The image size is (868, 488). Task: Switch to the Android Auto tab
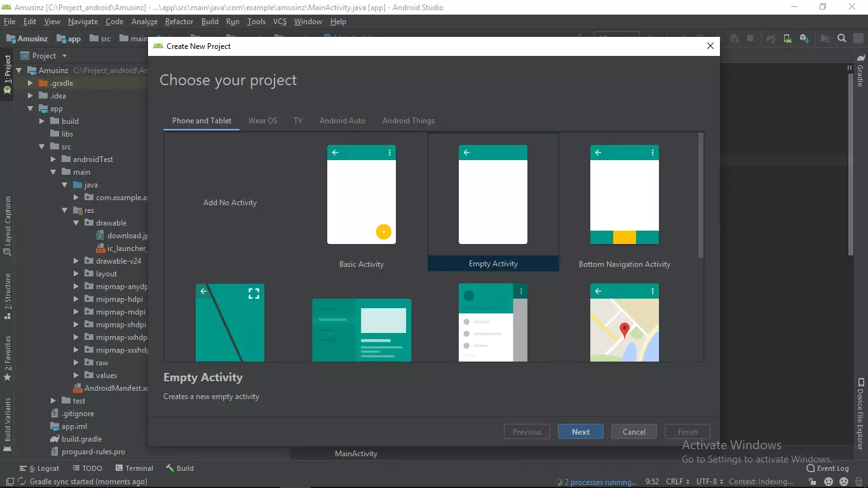[342, 121]
